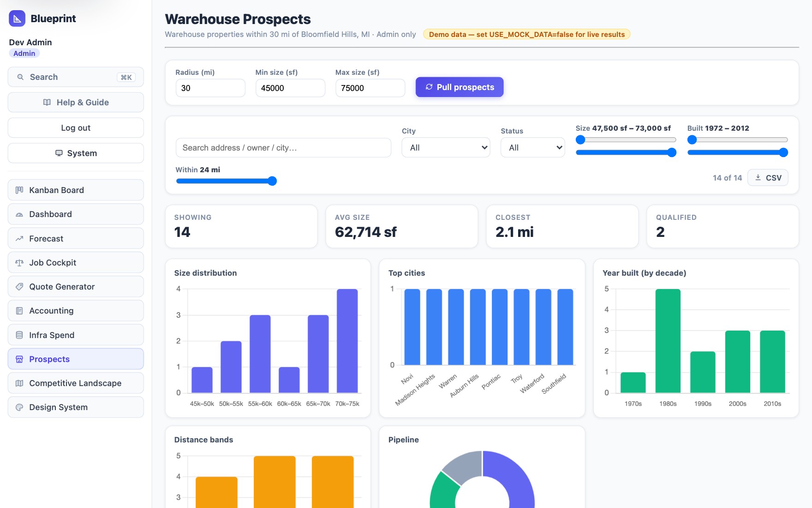Click the monitor icon beside System
Image resolution: width=812 pixels, height=508 pixels.
pyautogui.click(x=59, y=153)
